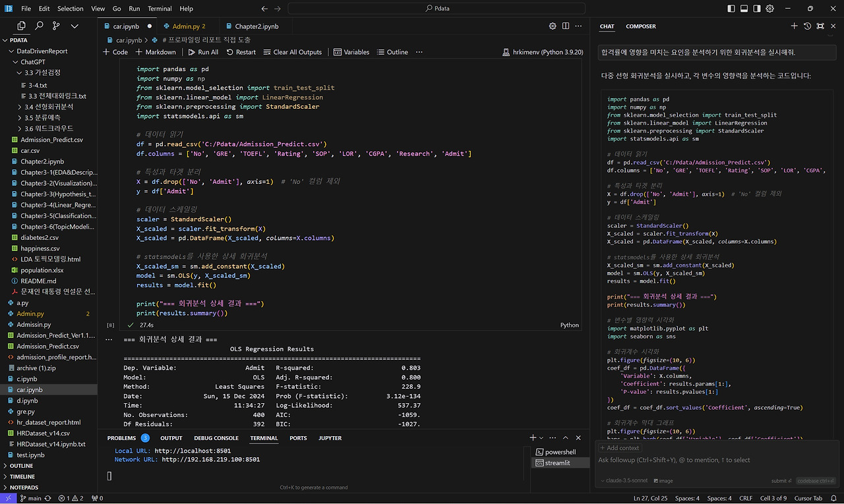
Task: Toggle the bottom panel layout button
Action: tap(744, 9)
